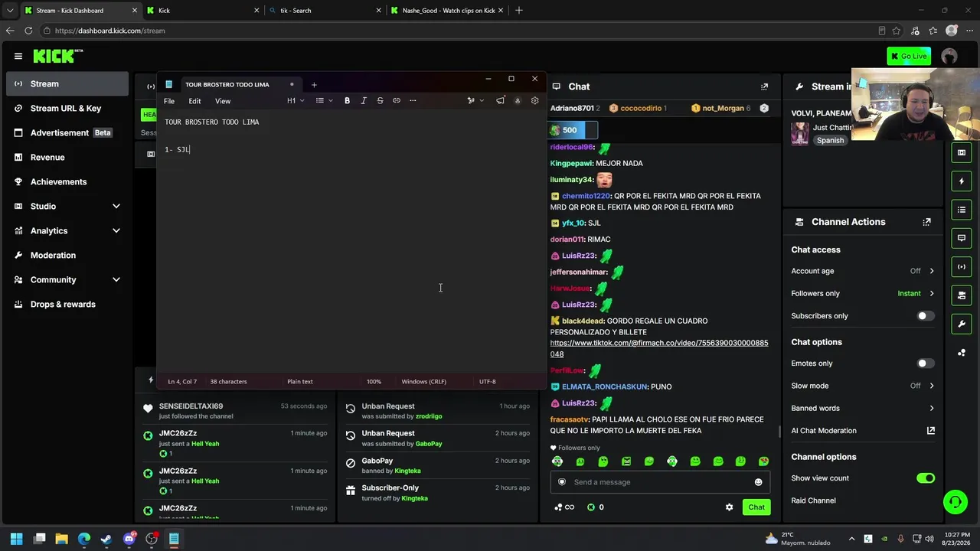Open Microsoft Edge from the taskbar
Screen dimensions: 980x551
coord(84,539)
